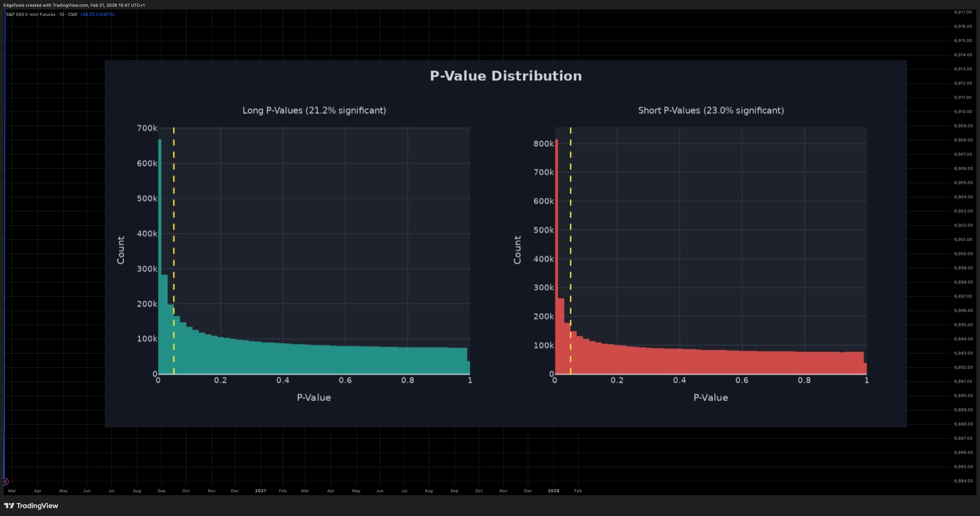Click the 0.6 tick on the Long P-Values x-axis
This screenshot has height=516, width=980.
click(345, 380)
